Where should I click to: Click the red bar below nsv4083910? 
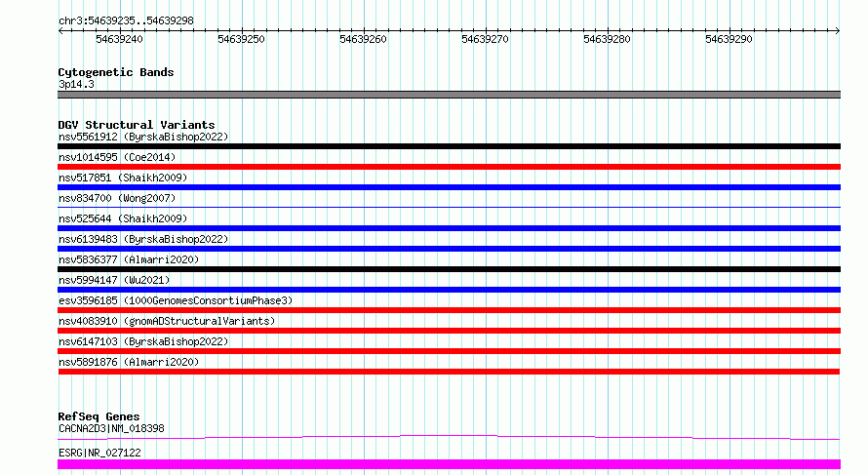click(449, 331)
